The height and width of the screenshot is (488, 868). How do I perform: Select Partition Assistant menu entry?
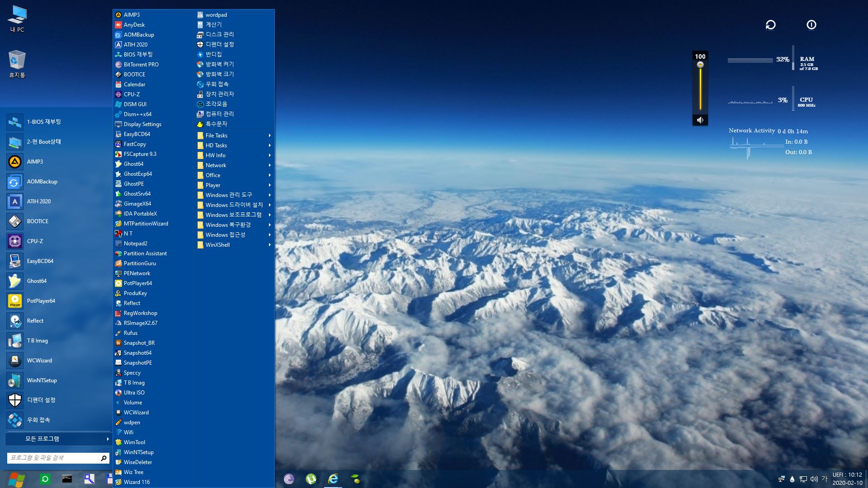[x=154, y=253]
